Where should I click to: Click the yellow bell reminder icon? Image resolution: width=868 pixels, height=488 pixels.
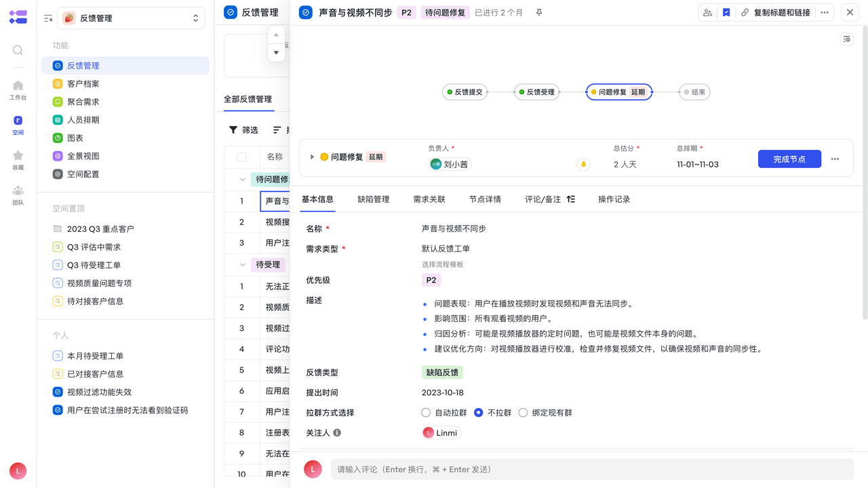point(583,164)
